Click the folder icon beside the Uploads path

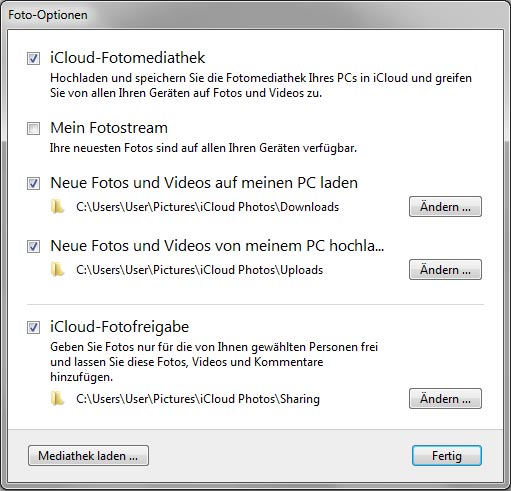(57, 269)
